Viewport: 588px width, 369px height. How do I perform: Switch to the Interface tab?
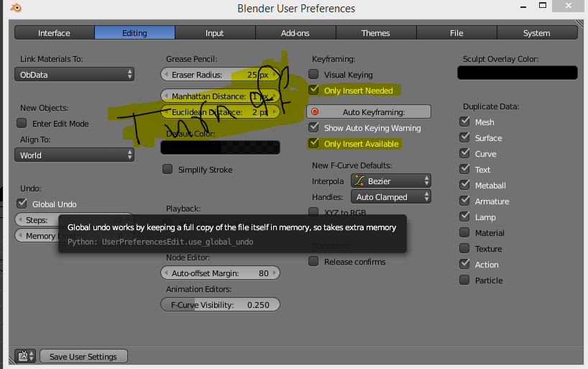pyautogui.click(x=55, y=32)
